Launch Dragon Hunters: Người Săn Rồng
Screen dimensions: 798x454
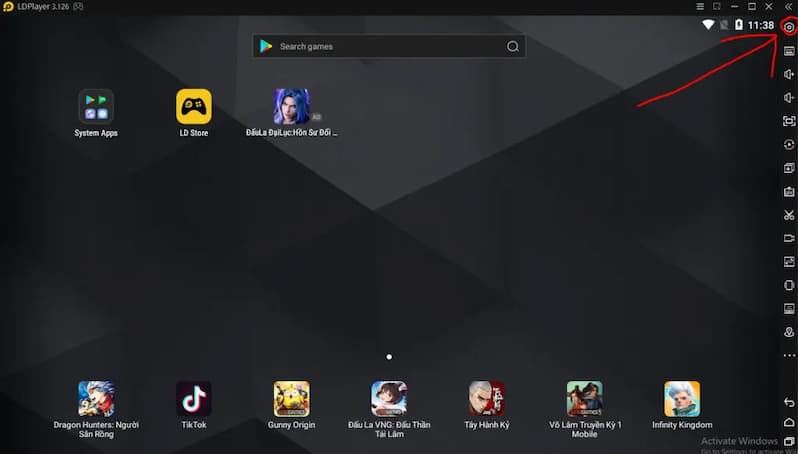(x=96, y=399)
